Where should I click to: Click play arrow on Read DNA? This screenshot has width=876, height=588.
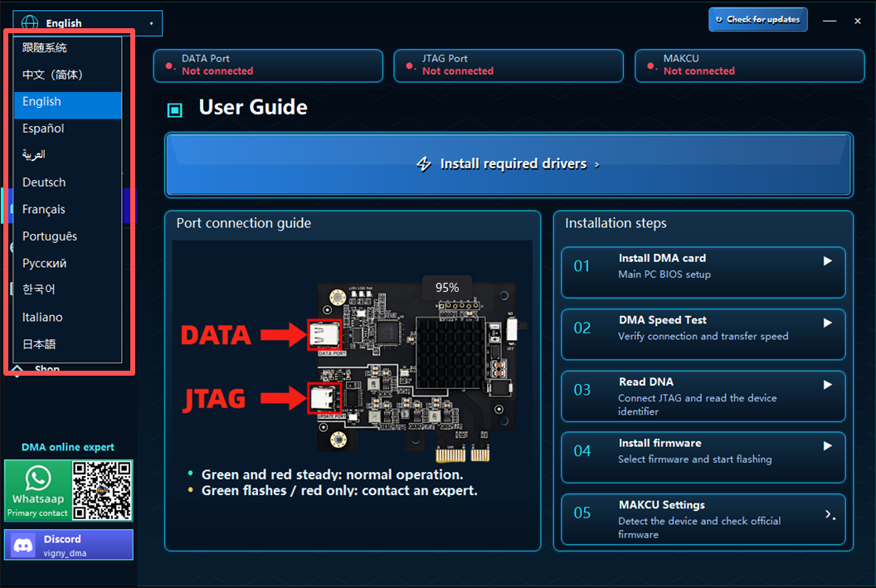827,385
